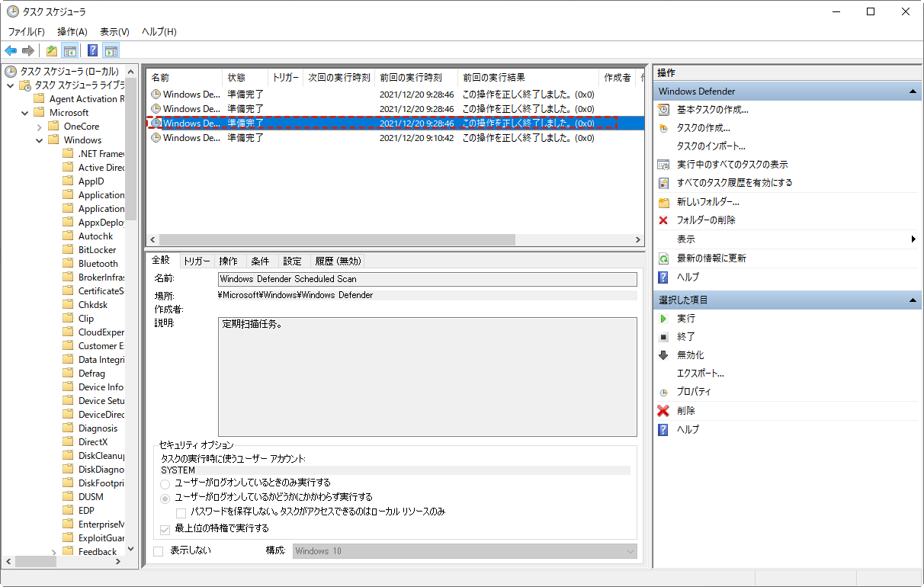Viewport: 924px width, 587px height.
Task: Select タスク スケジューラ (ローカル) root node
Action: coord(69,72)
